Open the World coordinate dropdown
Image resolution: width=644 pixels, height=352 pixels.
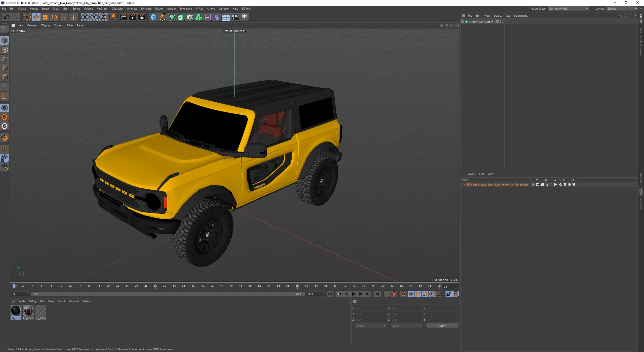click(371, 326)
